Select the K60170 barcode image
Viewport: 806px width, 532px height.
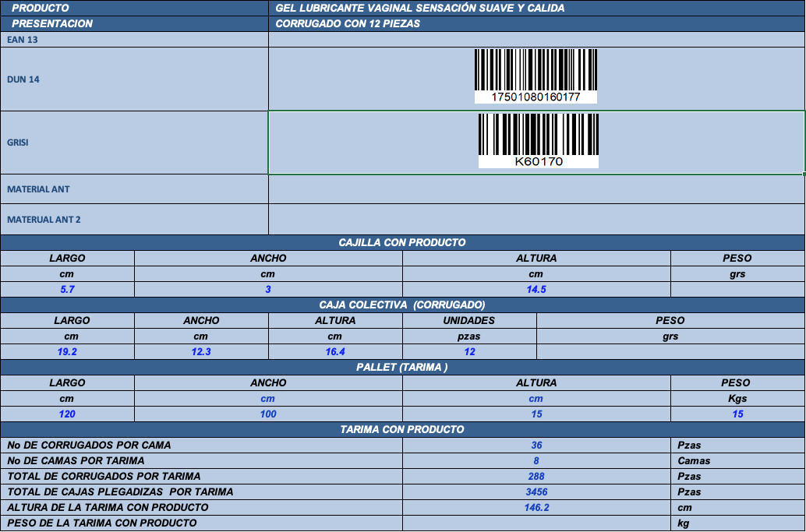[538, 141]
